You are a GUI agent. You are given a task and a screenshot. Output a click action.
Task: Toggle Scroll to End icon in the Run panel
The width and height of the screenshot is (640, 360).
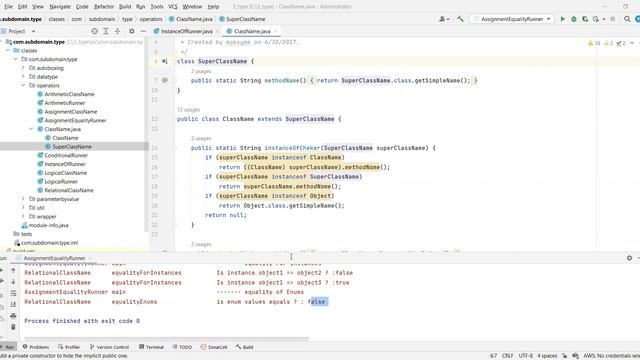point(13,304)
